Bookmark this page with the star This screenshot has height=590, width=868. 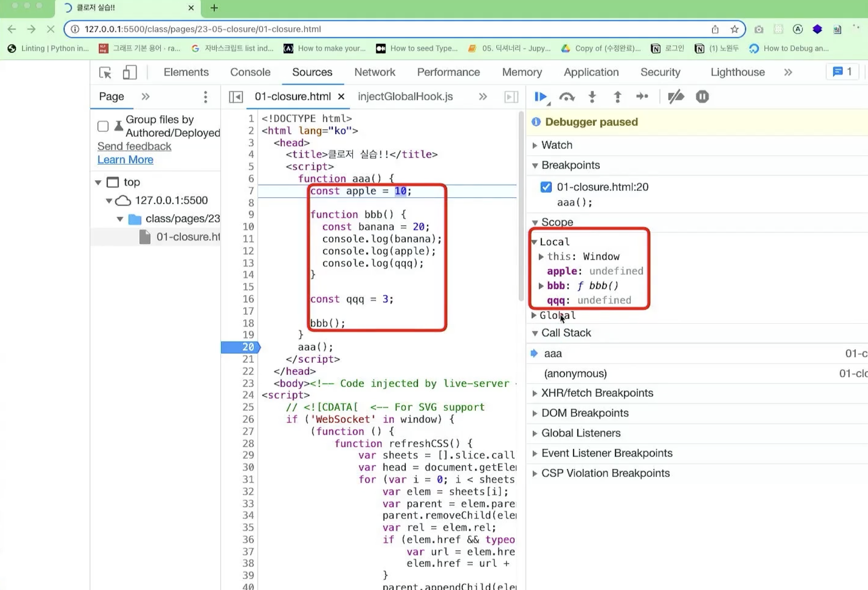click(734, 29)
